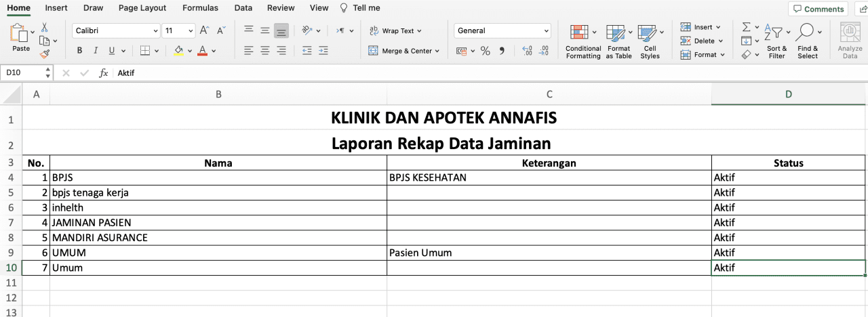Select the cell containing BPJS KESEHATAN
The width and height of the screenshot is (868, 317).
[549, 177]
